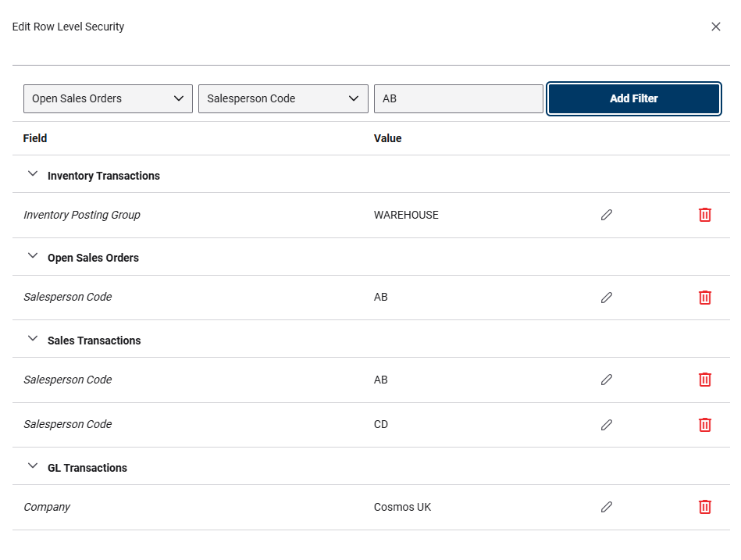Collapse the Open Sales Orders section
Viewport: 741px width, 560px height.
(32, 256)
